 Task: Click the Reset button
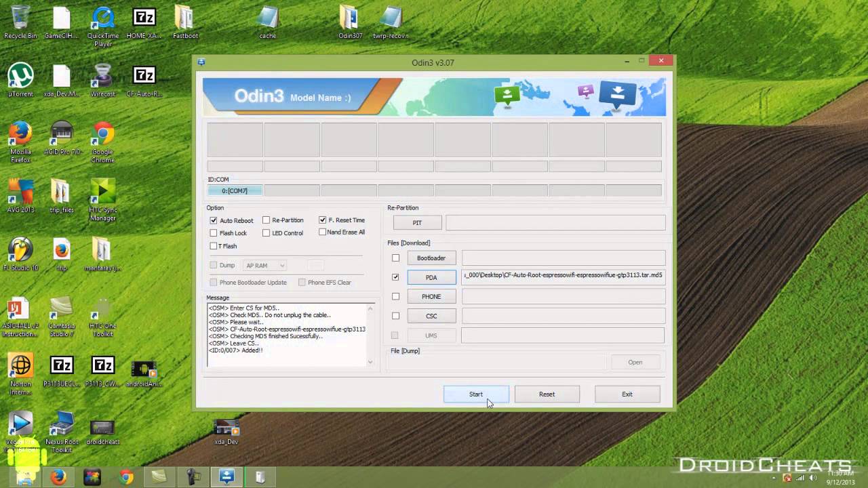tap(547, 394)
